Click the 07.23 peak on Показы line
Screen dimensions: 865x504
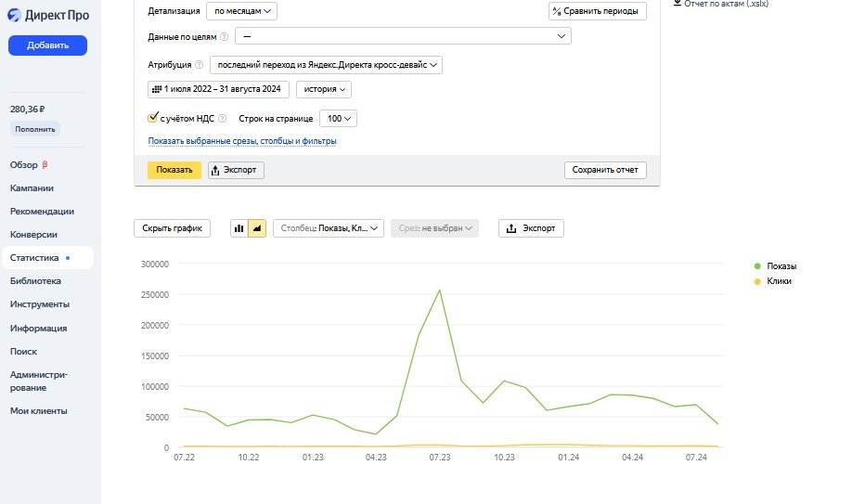[440, 290]
